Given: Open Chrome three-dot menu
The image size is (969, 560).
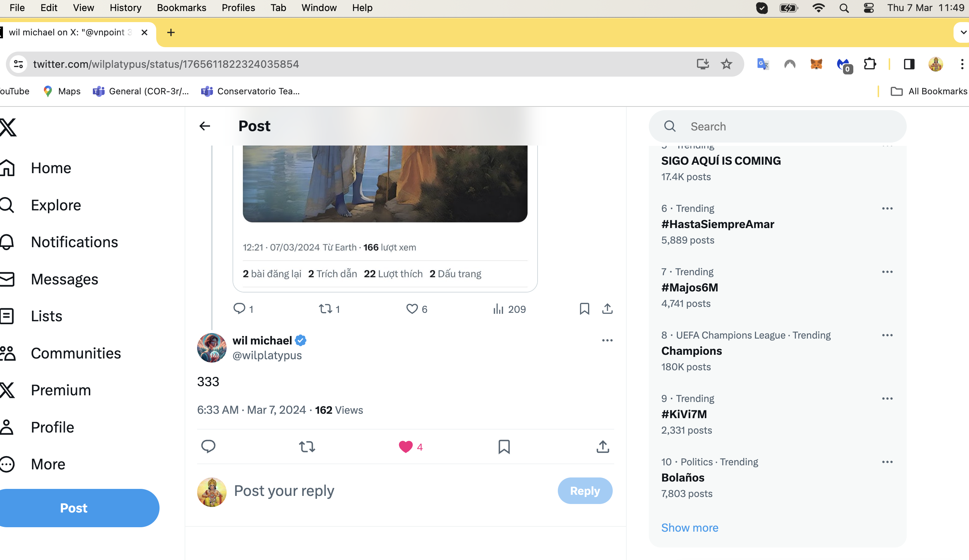Looking at the screenshot, I should [962, 64].
